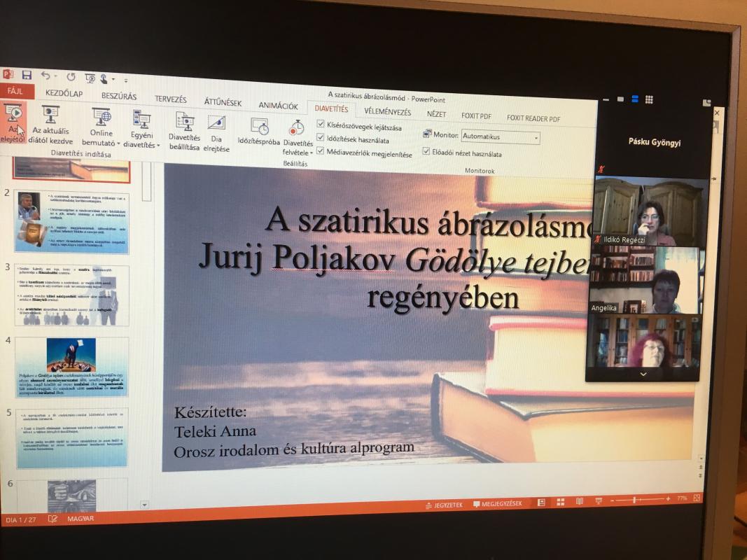Toggle Előadói nézet használata checkbox
The height and width of the screenshot is (560, 747).
tap(426, 151)
